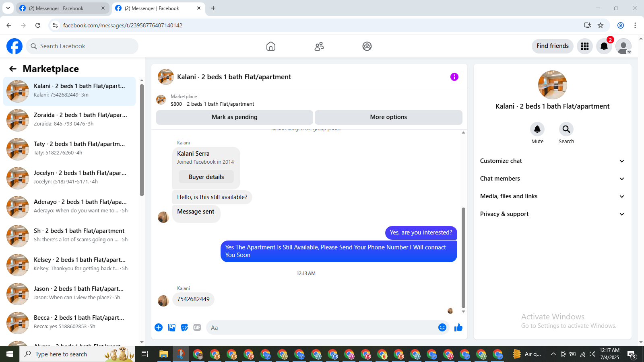
Task: Open the Groups icon in top navigation
Action: click(x=367, y=46)
